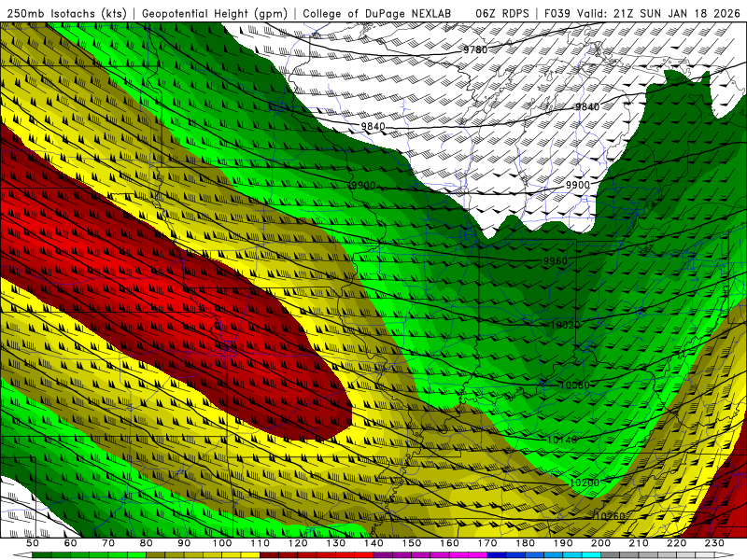Click the bright magenta swatch just before 170
The image size is (747, 560).
click(477, 555)
